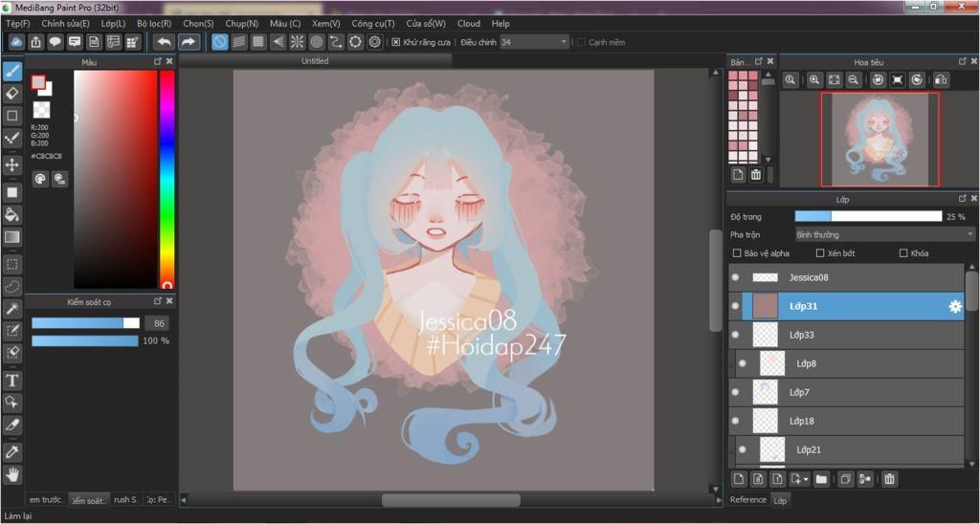
Task: Open snap settings gear icon
Action: [x=374, y=42]
